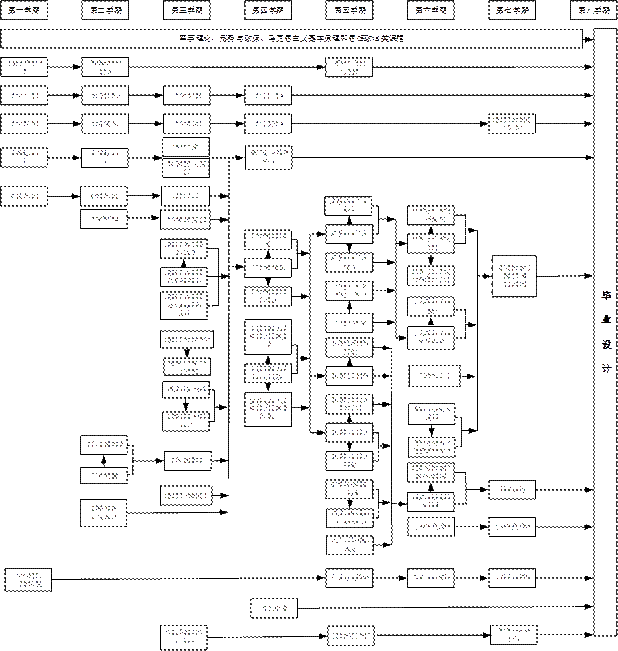Select the lone far-right node in the upper rows
Screen dimensions: 618x651
click(x=511, y=122)
